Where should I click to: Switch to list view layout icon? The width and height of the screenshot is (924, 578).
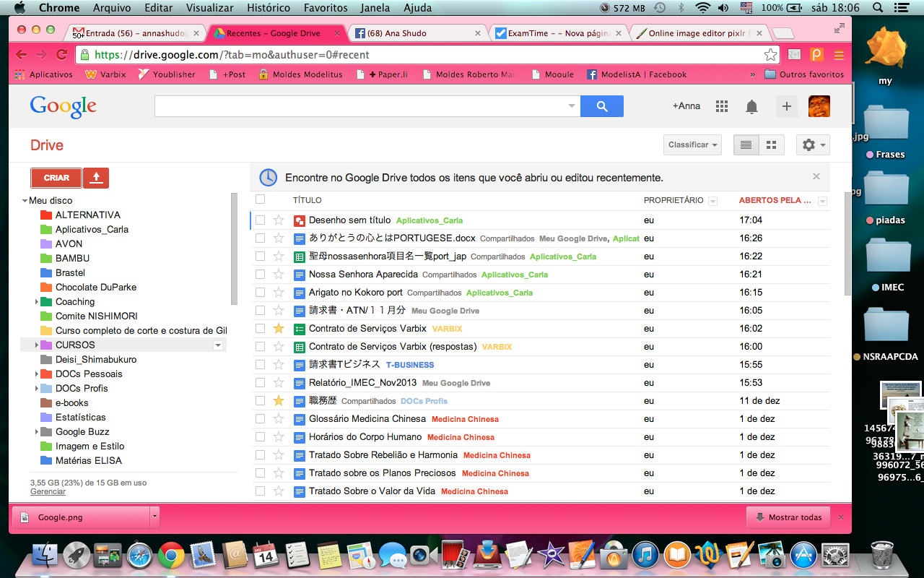coord(746,145)
